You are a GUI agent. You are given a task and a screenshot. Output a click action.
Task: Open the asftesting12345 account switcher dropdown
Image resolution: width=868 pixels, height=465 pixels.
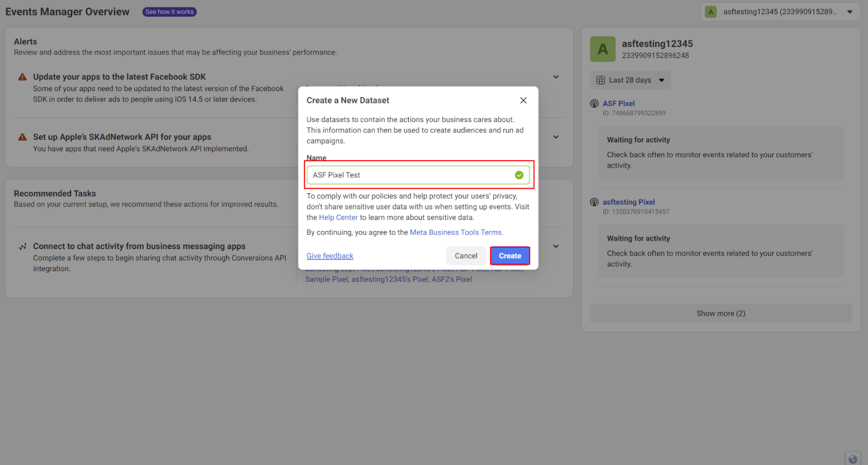(x=779, y=12)
